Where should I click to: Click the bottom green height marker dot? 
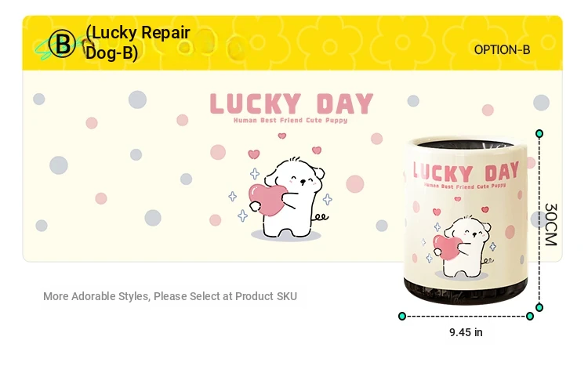pos(539,307)
